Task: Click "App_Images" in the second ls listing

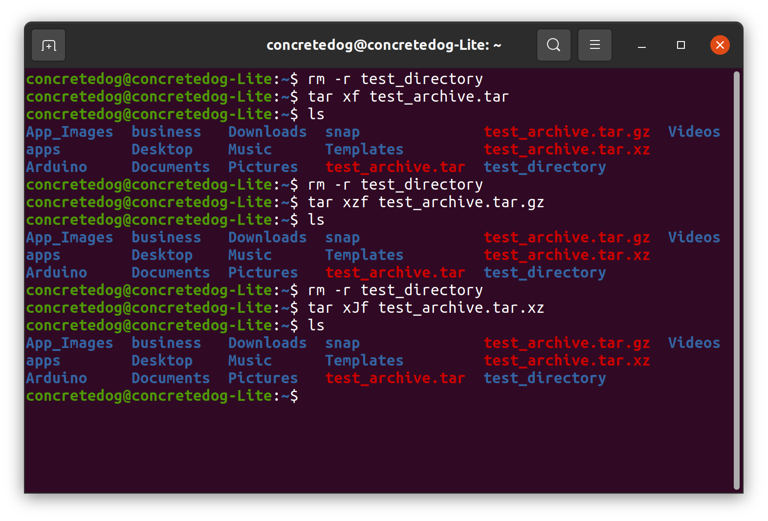Action: [x=69, y=238]
